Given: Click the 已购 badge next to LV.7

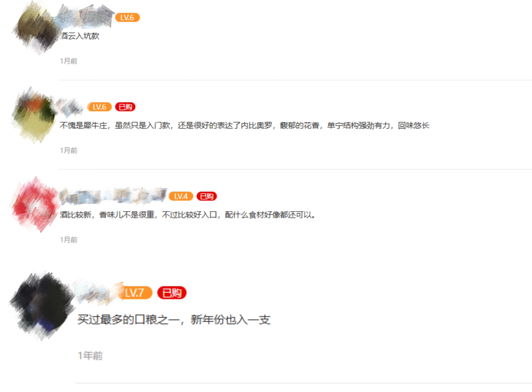Looking at the screenshot, I should (172, 293).
